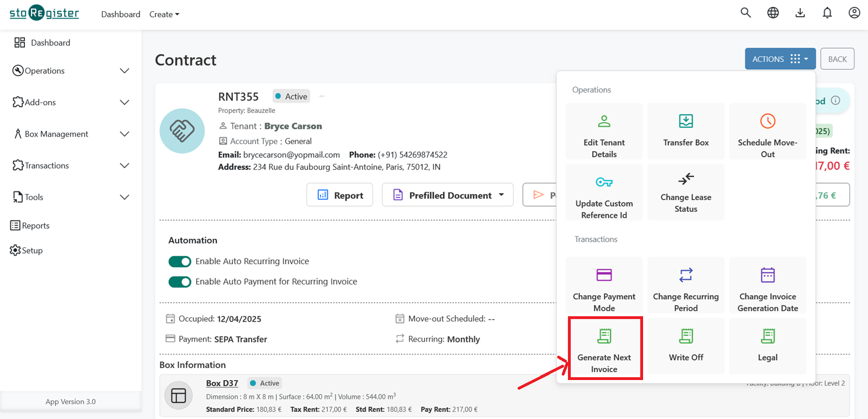Select the Transfer Box action
Viewport: 868px width, 419px height.
click(685, 131)
